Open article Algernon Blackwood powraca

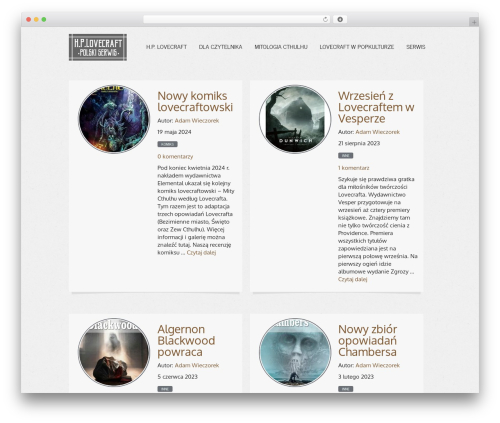coord(186,340)
